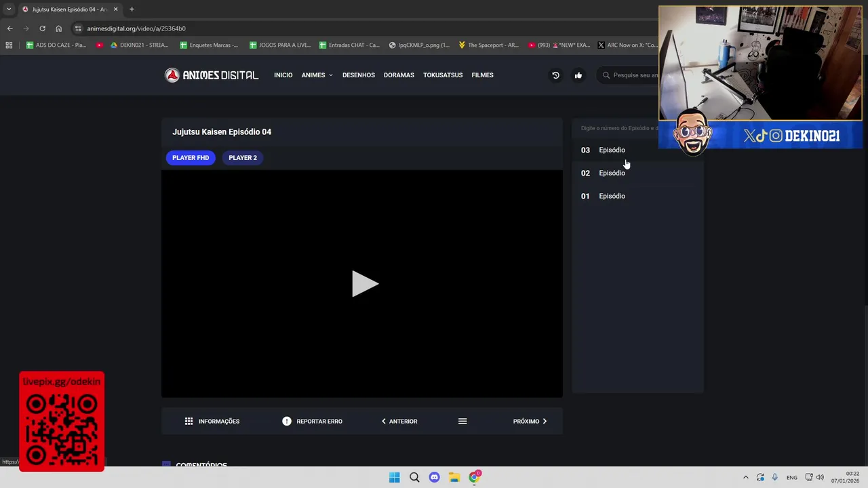
Task: Select the PLAYER FHD tab
Action: click(191, 158)
